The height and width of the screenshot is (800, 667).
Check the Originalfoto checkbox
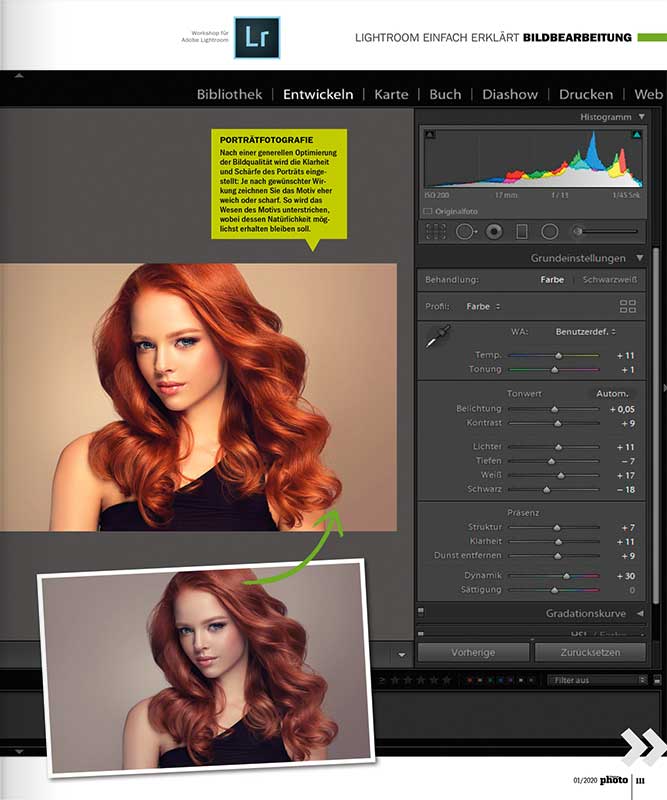coord(428,211)
